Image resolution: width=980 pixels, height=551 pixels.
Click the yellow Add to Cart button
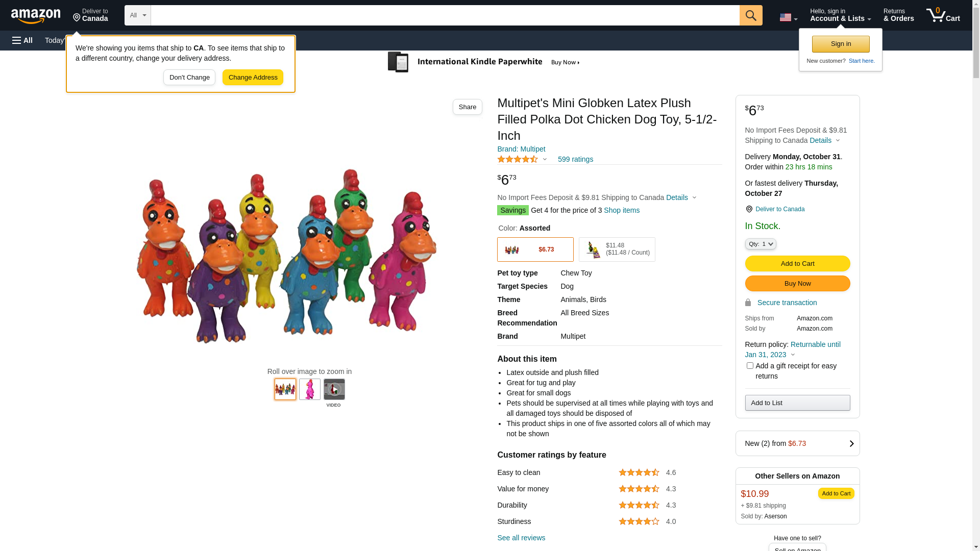point(797,263)
